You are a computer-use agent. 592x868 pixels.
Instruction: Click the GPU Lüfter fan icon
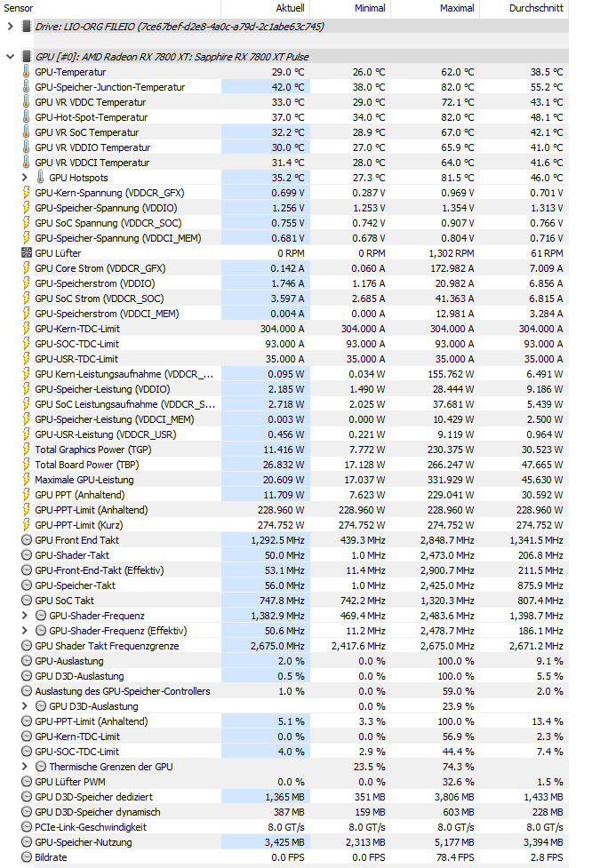point(26,252)
